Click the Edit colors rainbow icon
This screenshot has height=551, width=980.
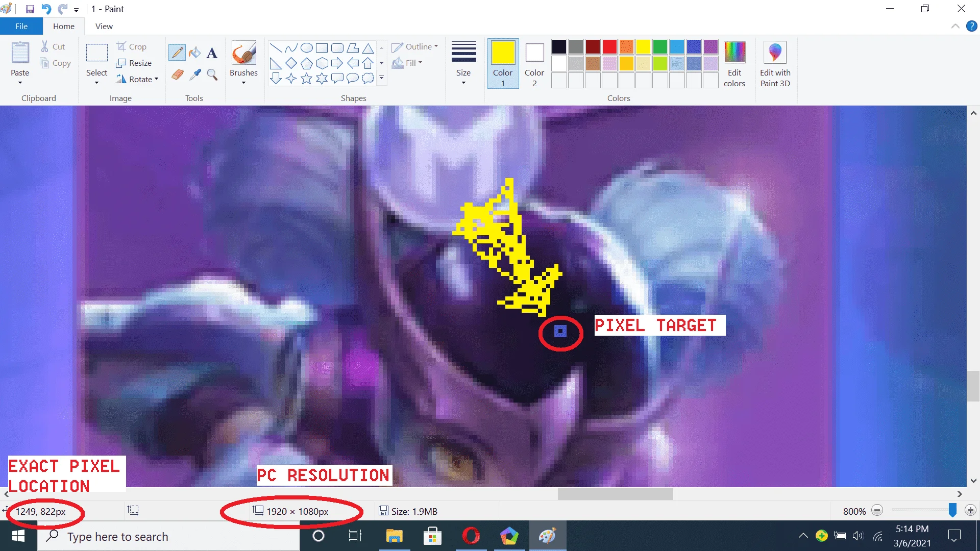pos(734,52)
